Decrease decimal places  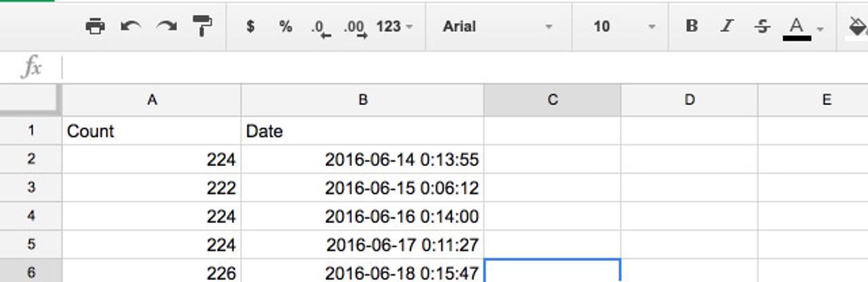pyautogui.click(x=320, y=28)
